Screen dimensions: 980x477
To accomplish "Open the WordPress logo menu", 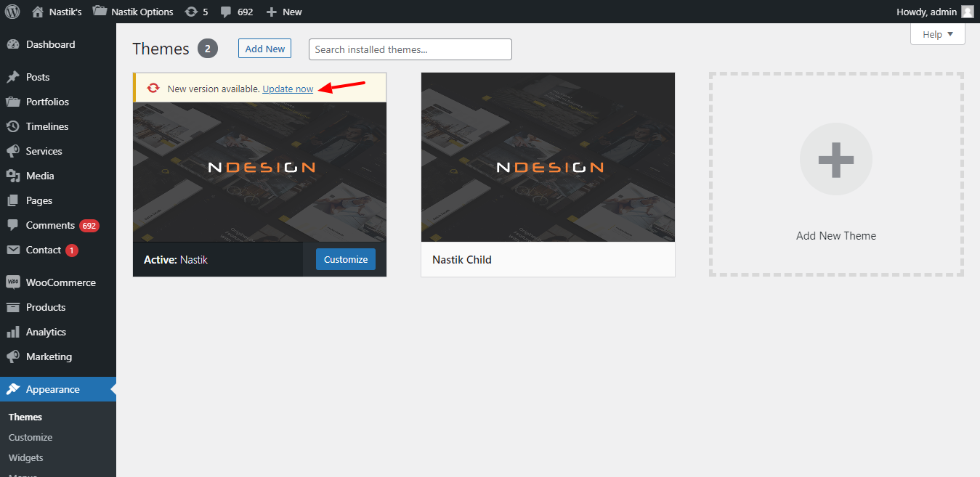I will coord(12,11).
